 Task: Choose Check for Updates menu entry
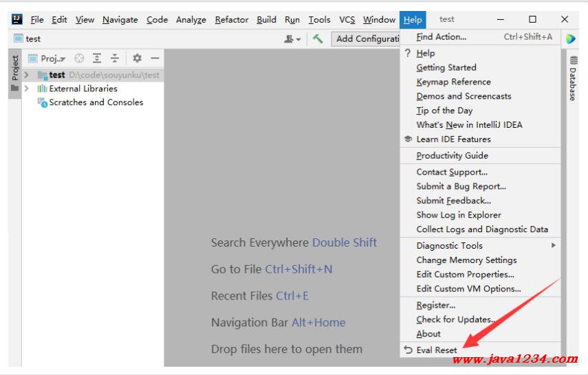pyautogui.click(x=455, y=319)
